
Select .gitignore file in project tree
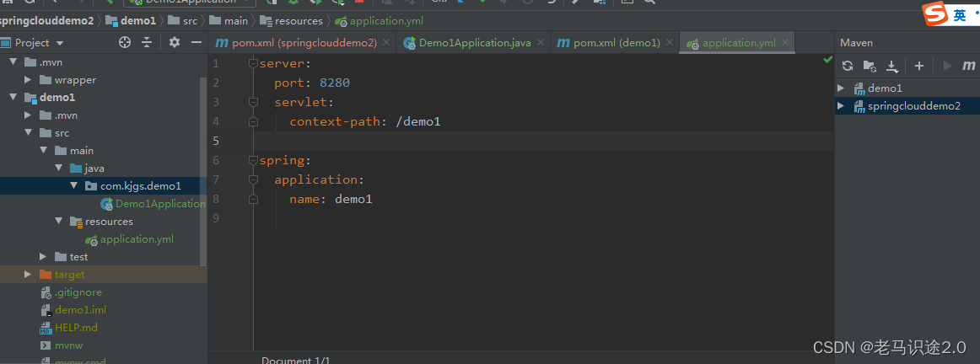[71, 292]
